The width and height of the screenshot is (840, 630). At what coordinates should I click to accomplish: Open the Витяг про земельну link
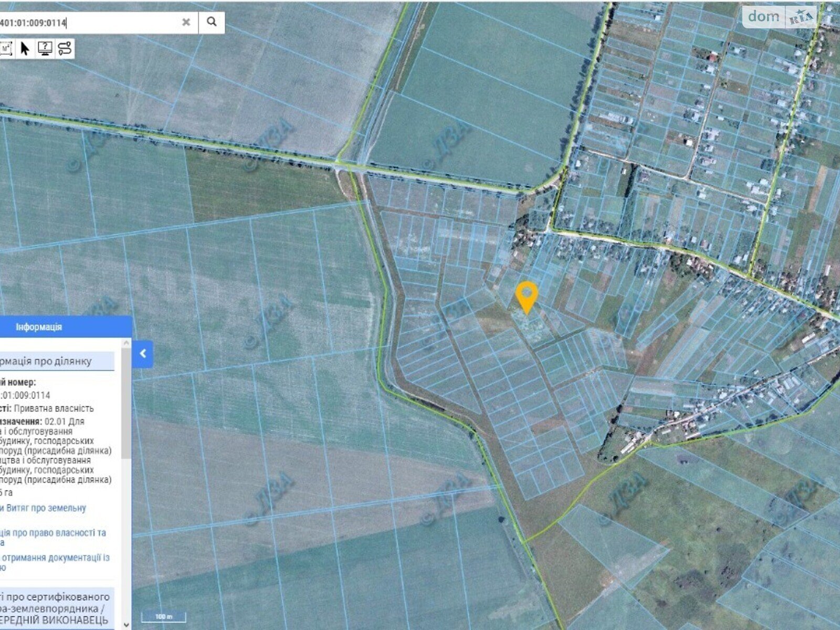(x=44, y=508)
